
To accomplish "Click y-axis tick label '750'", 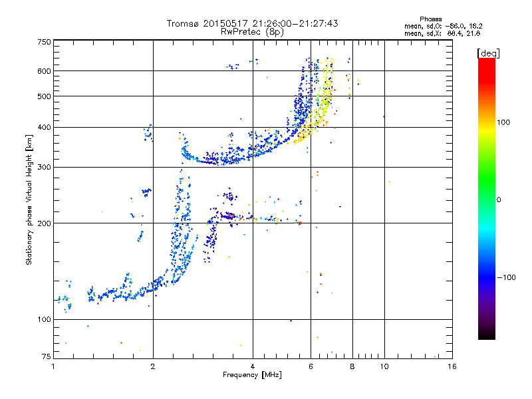I will click(x=45, y=42).
